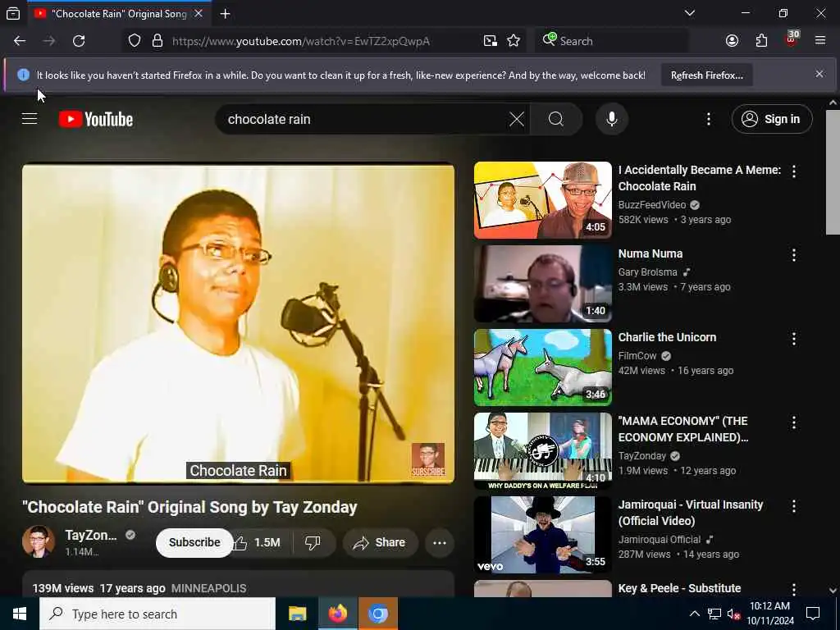Click the video player frame
This screenshot has height=630, width=840.
pos(238,323)
